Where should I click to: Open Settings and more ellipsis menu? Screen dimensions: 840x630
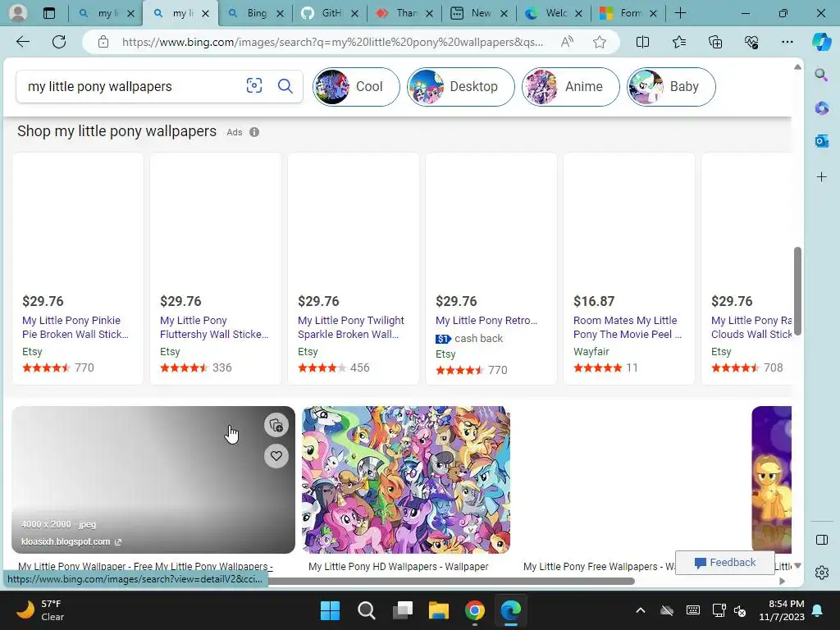click(x=787, y=42)
